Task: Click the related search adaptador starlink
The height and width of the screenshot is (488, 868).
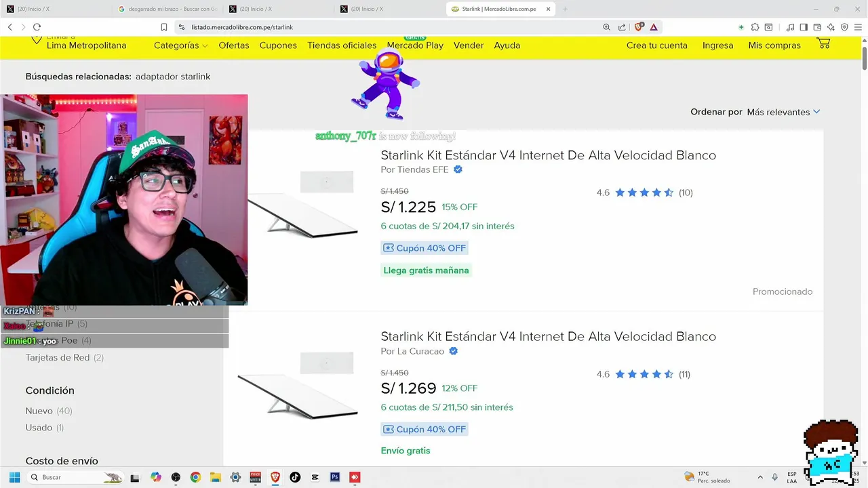Action: pos(173,77)
